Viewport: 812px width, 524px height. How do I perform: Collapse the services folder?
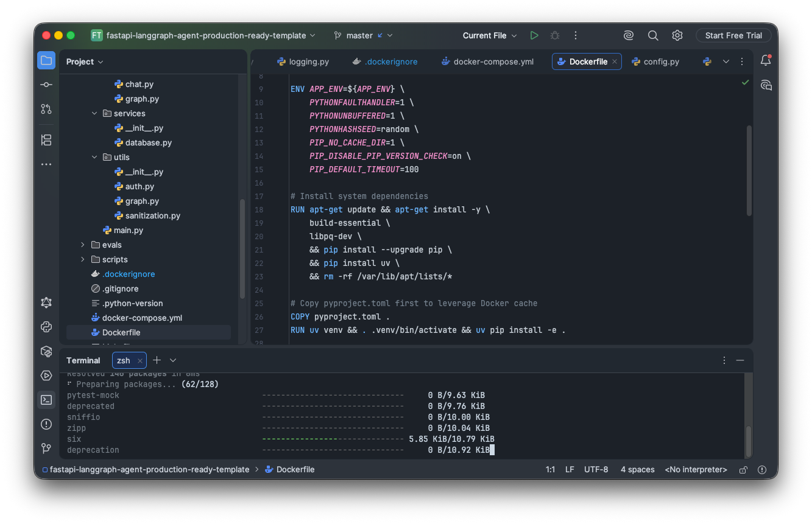pyautogui.click(x=94, y=113)
